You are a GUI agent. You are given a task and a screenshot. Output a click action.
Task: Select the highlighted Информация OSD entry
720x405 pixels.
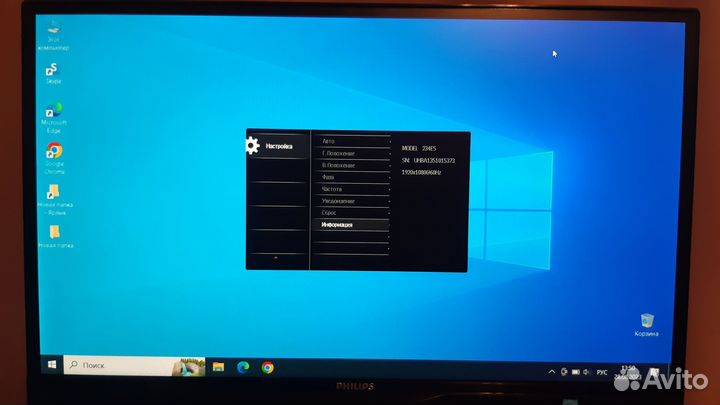tap(352, 225)
